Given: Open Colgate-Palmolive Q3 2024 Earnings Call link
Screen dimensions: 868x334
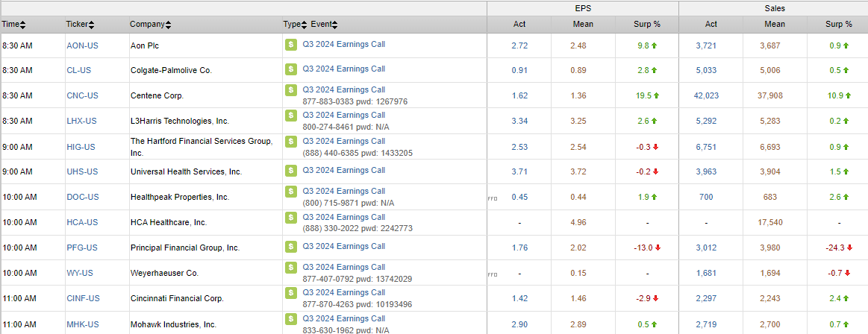Looking at the screenshot, I should coord(344,69).
